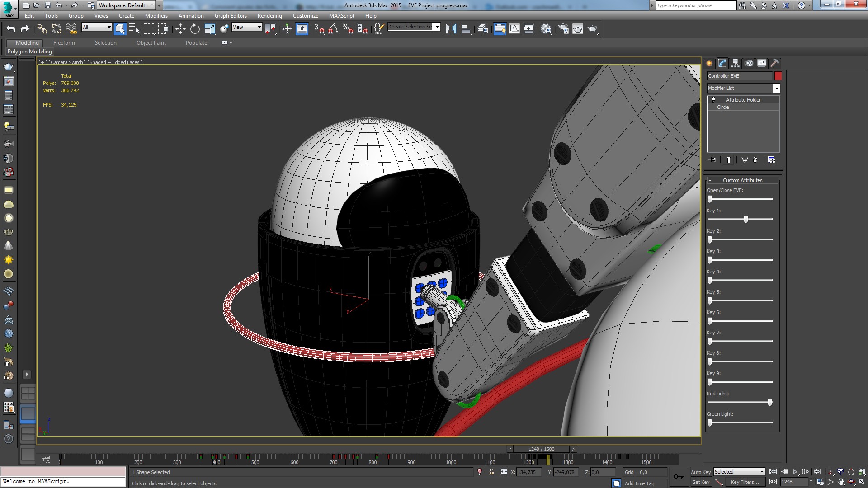Open the Modifiers menu
Screen dimensions: 868x488
pos(156,16)
